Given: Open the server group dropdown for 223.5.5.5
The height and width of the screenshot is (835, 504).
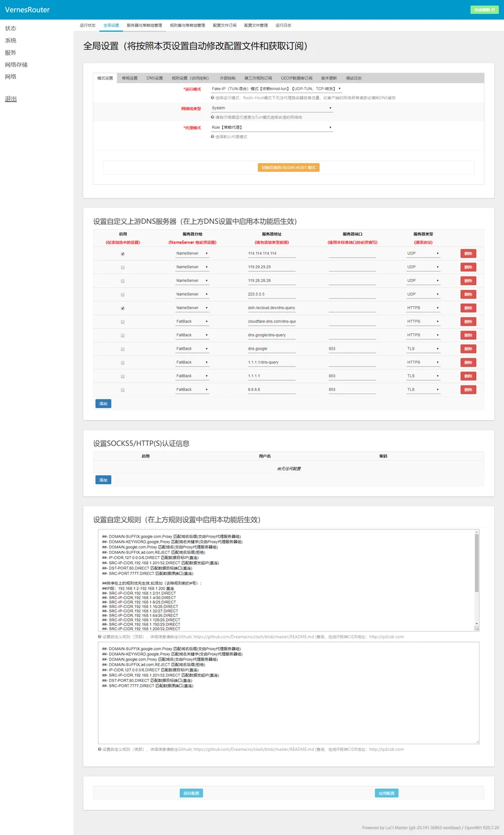Looking at the screenshot, I should (192, 294).
